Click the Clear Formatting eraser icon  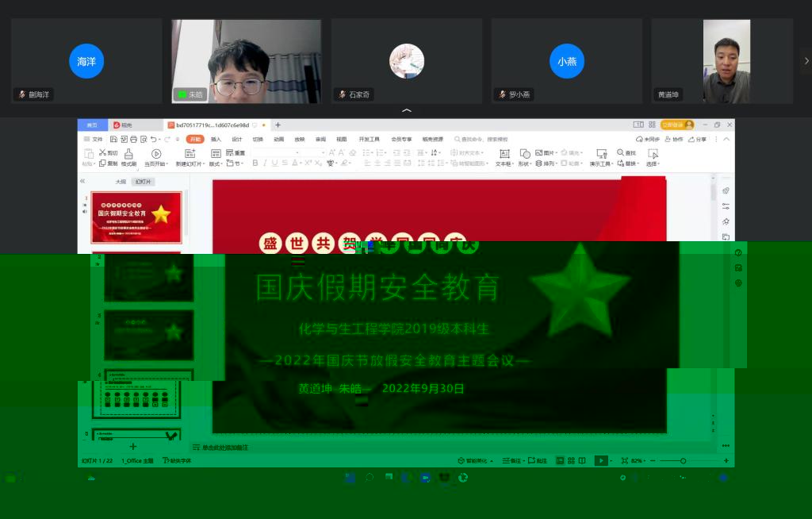tap(352, 152)
